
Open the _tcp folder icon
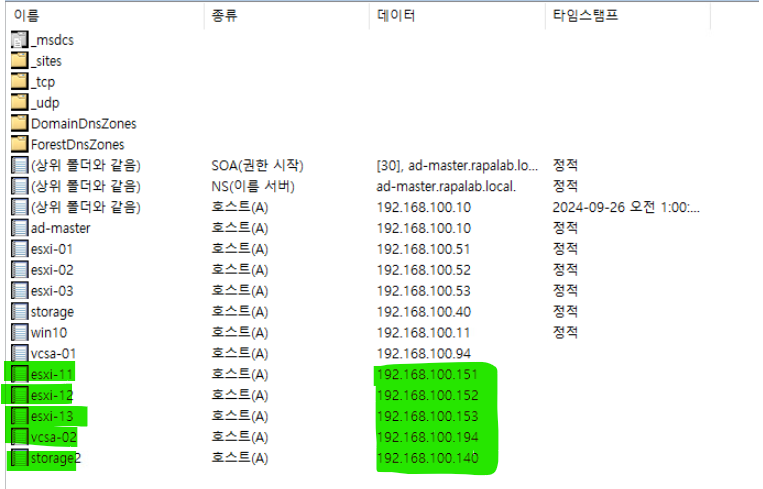tap(19, 82)
